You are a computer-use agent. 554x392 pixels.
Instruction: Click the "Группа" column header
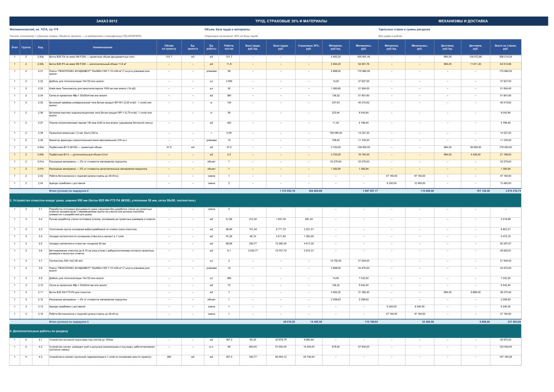click(26, 47)
